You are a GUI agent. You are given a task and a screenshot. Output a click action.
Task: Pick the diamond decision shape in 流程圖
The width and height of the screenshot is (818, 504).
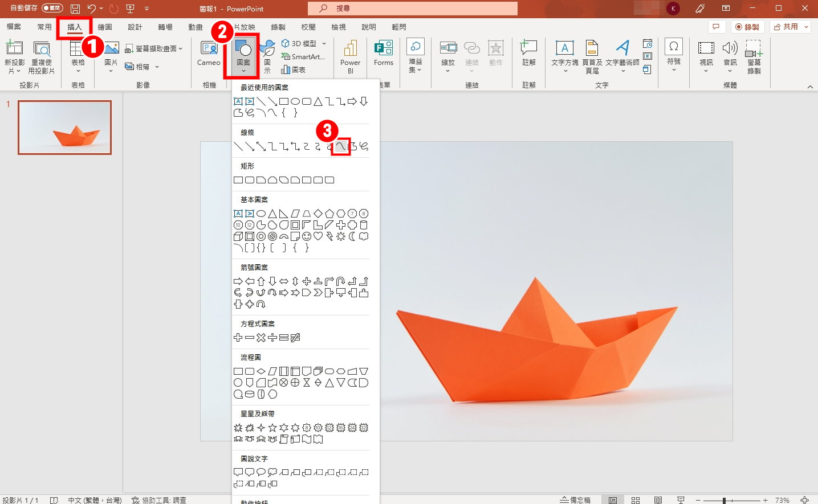pos(261,371)
